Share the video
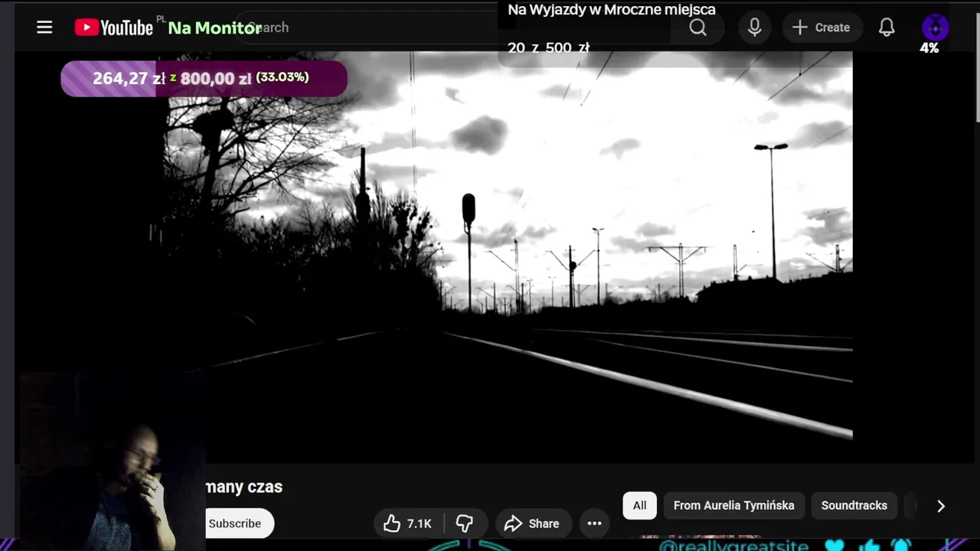This screenshot has height=551, width=980. point(533,523)
